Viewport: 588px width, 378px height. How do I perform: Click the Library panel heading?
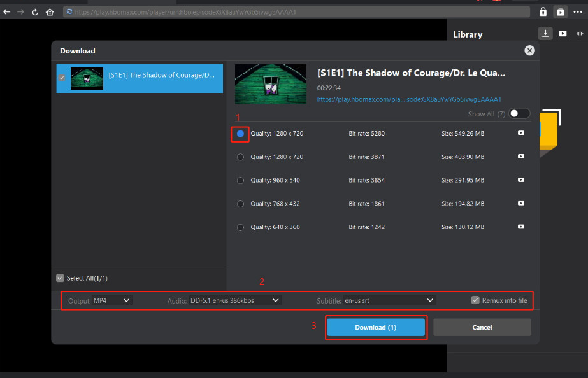(468, 34)
